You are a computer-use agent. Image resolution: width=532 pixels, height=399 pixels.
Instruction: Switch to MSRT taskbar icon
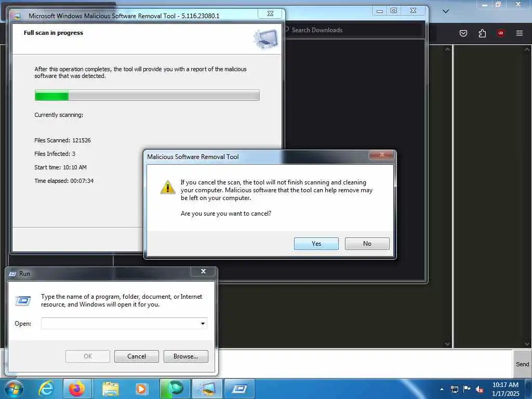[x=207, y=389]
